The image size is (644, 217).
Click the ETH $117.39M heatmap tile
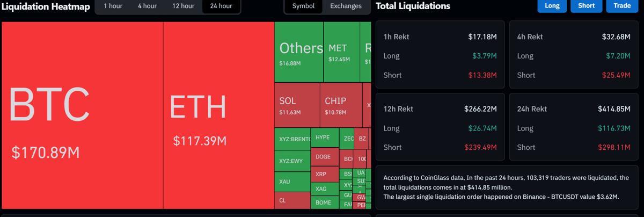(x=218, y=115)
